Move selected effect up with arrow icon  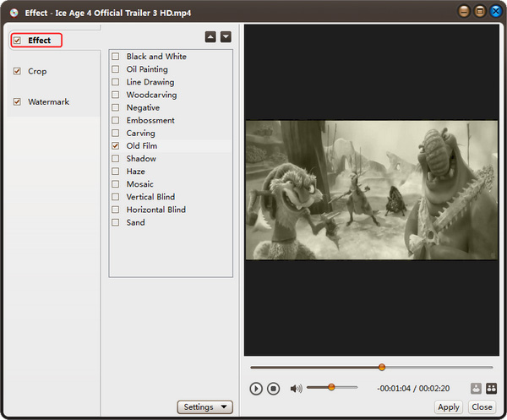click(x=210, y=37)
